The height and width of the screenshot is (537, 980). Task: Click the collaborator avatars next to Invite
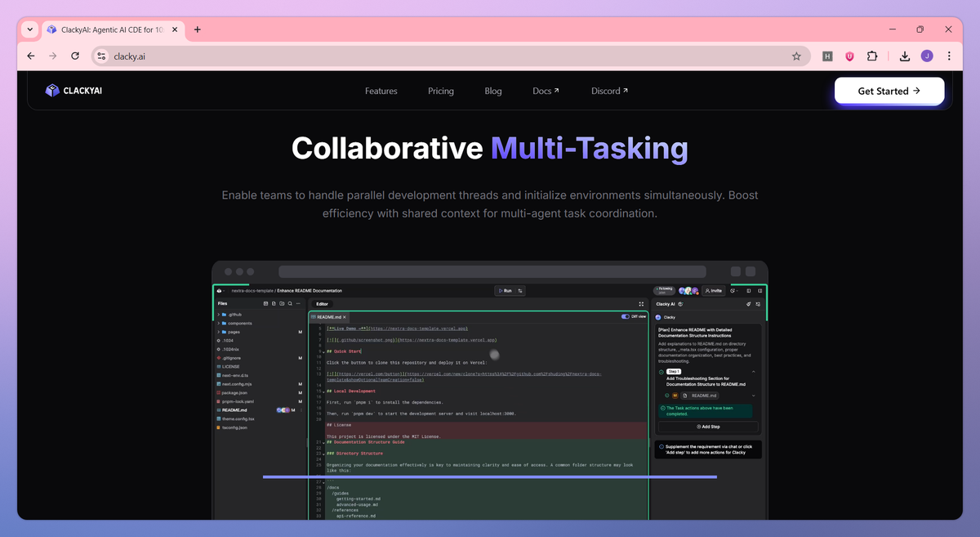pyautogui.click(x=688, y=291)
